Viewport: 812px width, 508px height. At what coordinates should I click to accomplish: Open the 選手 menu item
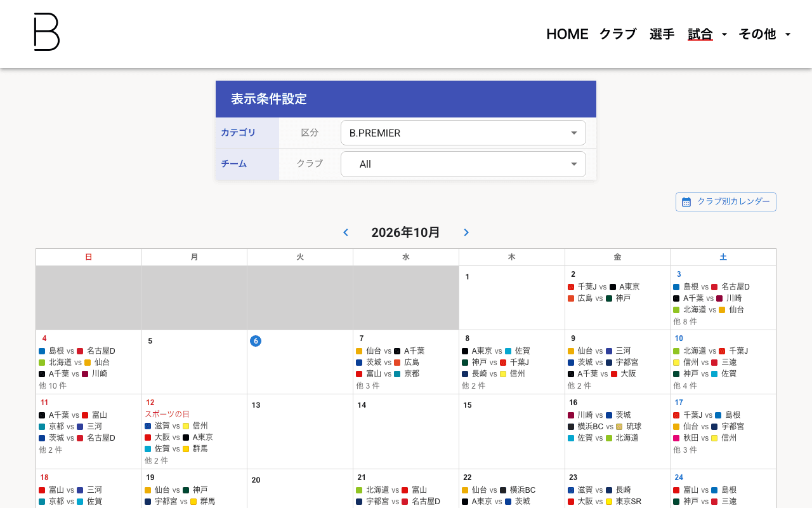[662, 34]
